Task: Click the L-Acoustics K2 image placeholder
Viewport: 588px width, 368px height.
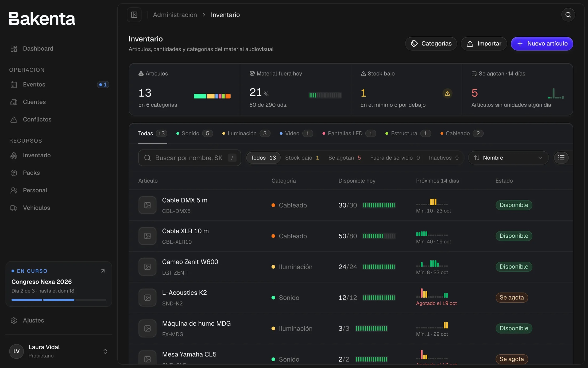Action: click(147, 298)
